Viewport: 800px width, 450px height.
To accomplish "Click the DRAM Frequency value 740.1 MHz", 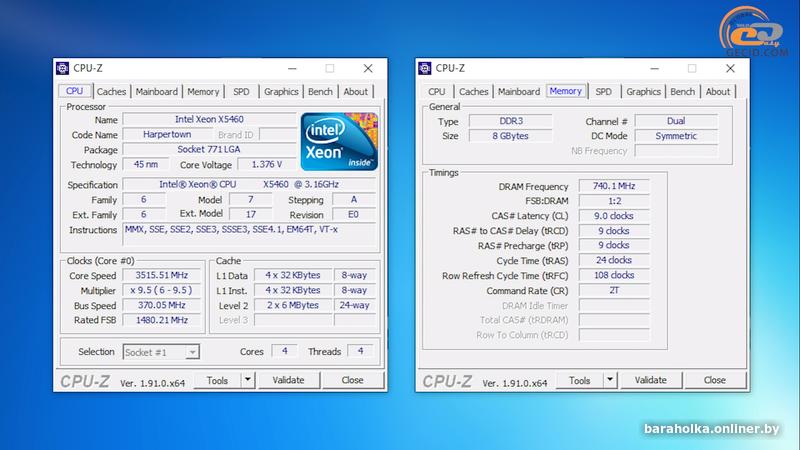I will [x=614, y=186].
